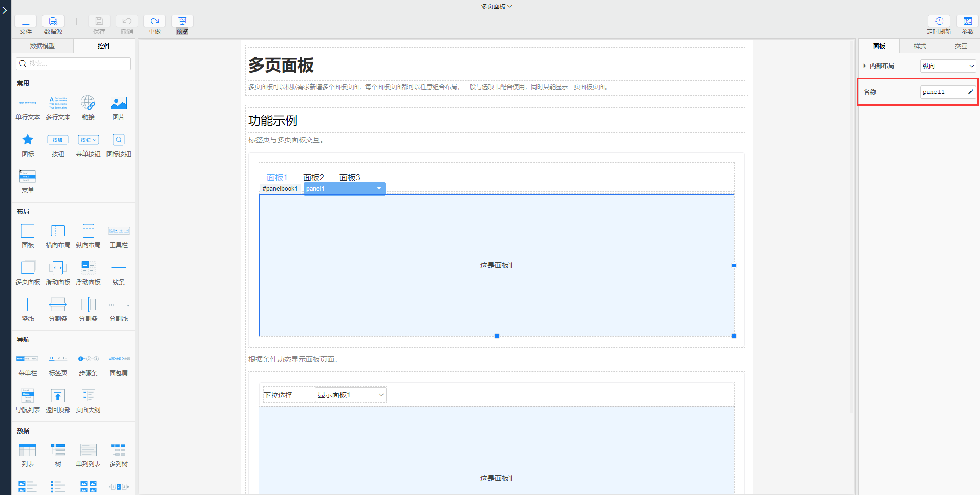Open the 内部布局 layout dropdown
Viewport: 980px width, 495px height.
[x=947, y=66]
